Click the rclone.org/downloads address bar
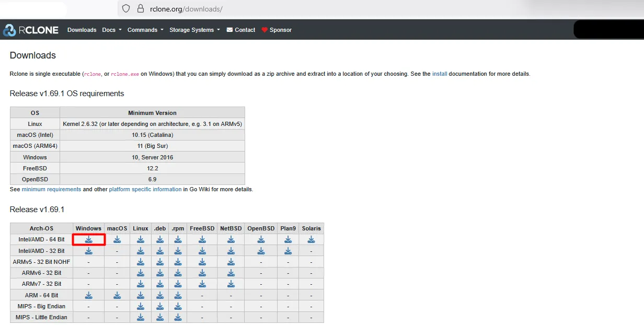This screenshot has height=325, width=644. point(186,9)
